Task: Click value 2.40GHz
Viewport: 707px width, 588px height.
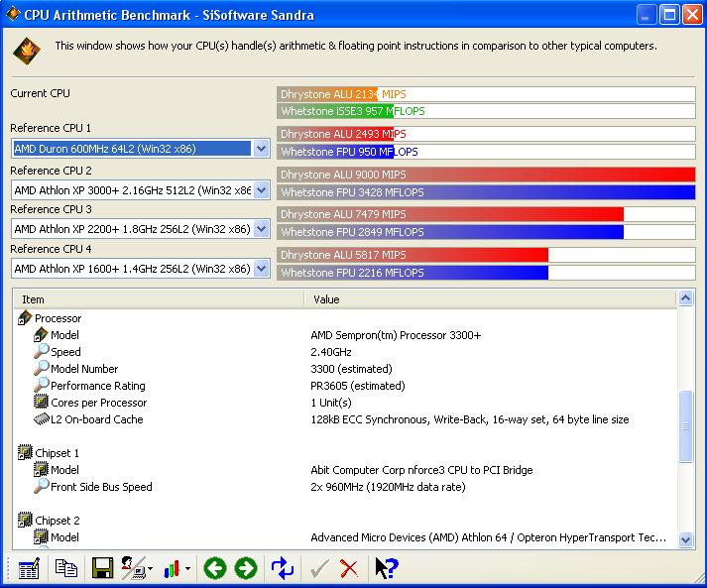Action: click(x=331, y=352)
